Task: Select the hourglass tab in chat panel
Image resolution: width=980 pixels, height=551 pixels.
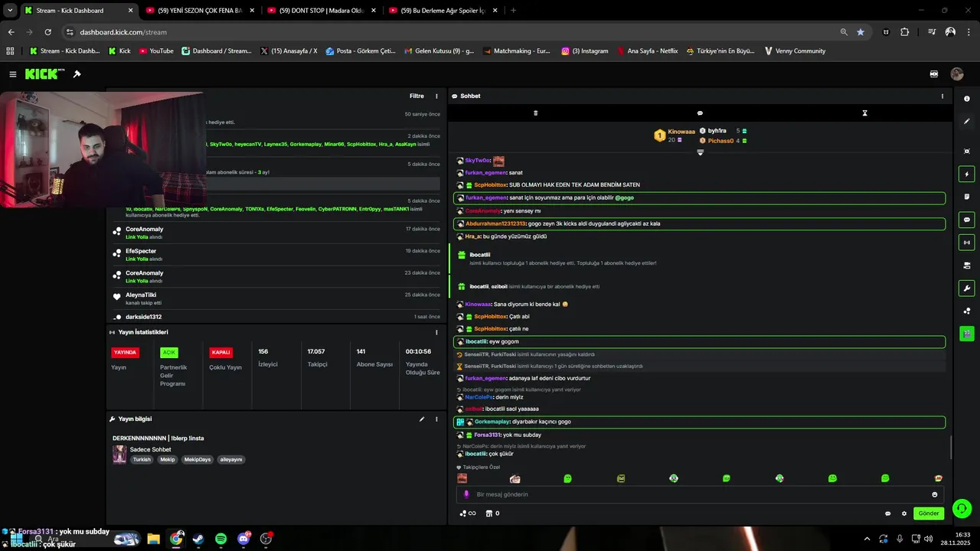Action: (x=864, y=113)
